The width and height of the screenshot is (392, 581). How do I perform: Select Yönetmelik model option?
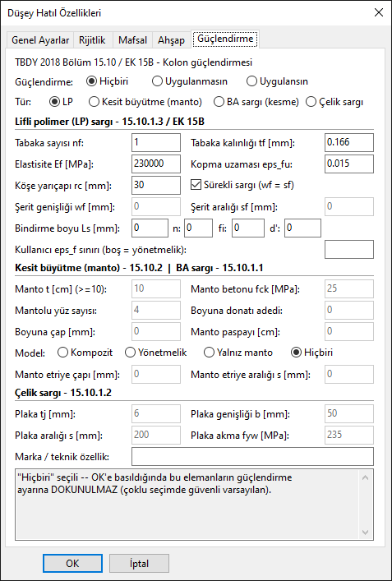tap(156, 353)
